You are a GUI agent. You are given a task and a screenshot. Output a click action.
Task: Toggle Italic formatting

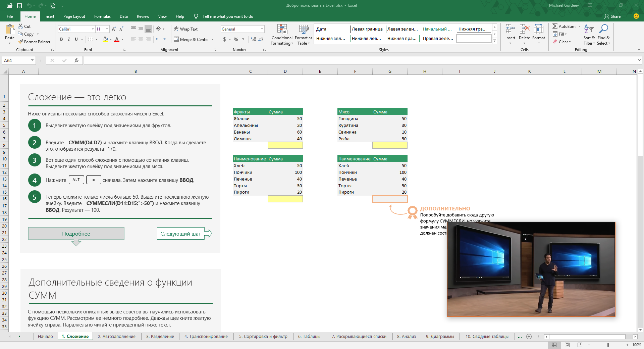pyautogui.click(x=69, y=39)
